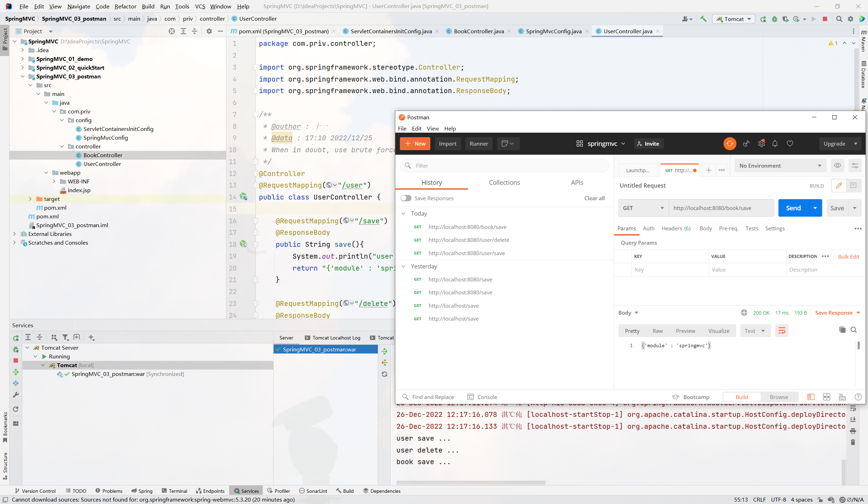
Task: Click the history Filter search field
Action: pyautogui.click(x=504, y=166)
